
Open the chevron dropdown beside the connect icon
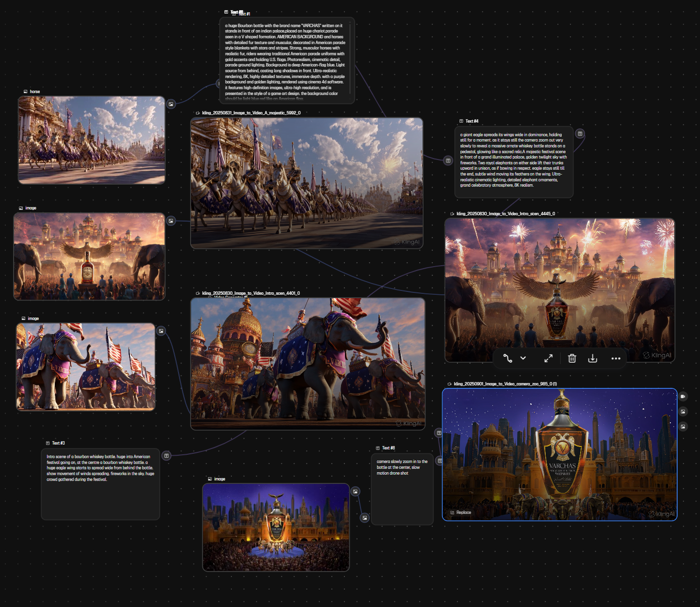tap(523, 358)
